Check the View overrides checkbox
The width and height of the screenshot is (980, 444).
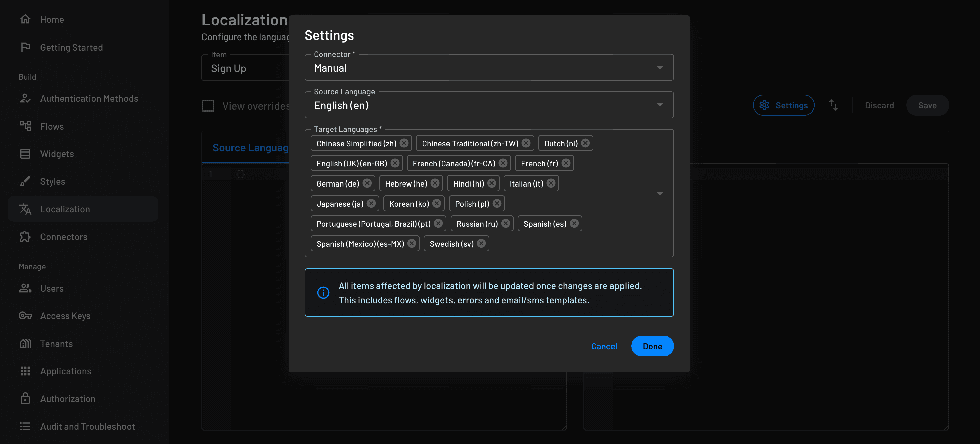click(x=208, y=106)
